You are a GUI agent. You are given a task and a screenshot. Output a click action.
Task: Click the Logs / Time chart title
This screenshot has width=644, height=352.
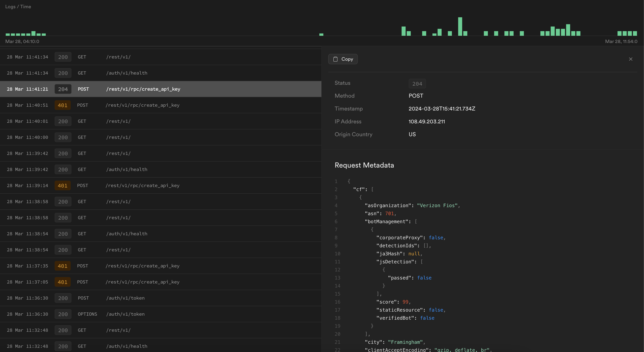pyautogui.click(x=18, y=6)
